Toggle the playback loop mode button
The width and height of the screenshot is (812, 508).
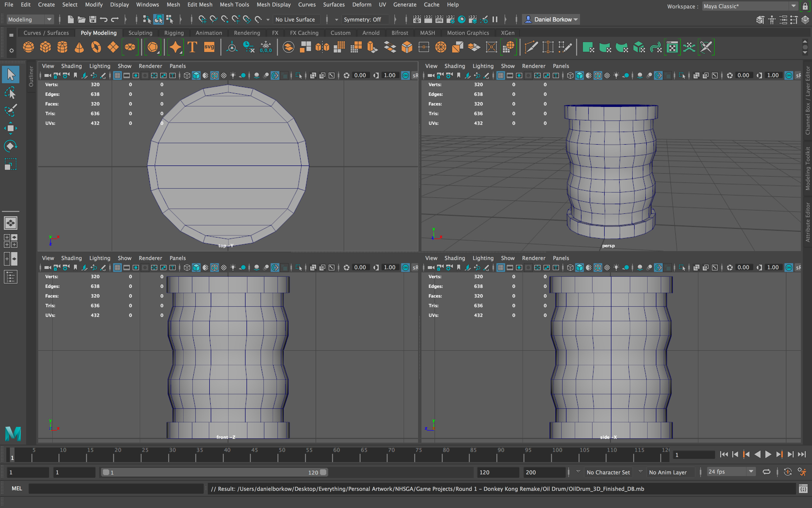click(x=766, y=472)
